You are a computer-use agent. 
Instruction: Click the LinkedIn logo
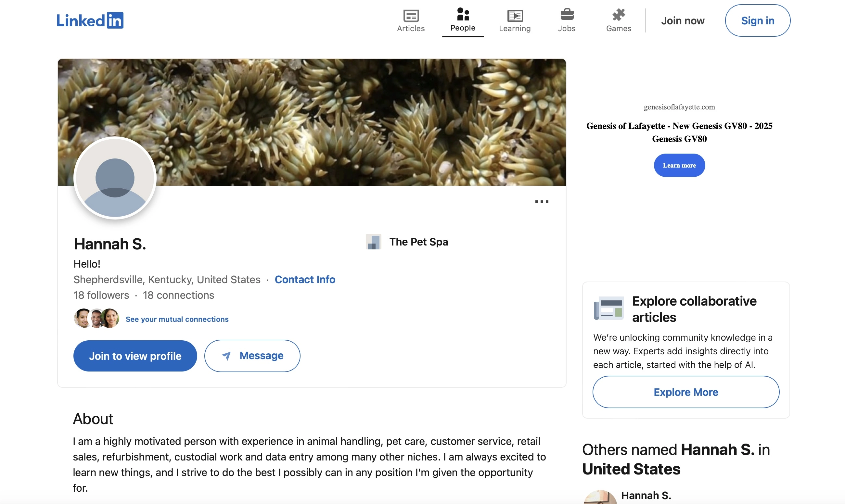tap(90, 20)
